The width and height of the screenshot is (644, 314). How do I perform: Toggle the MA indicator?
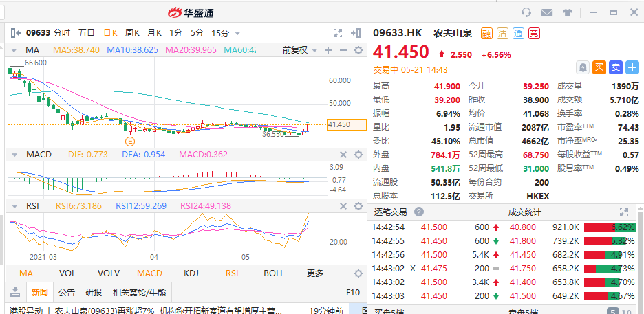coord(26,273)
